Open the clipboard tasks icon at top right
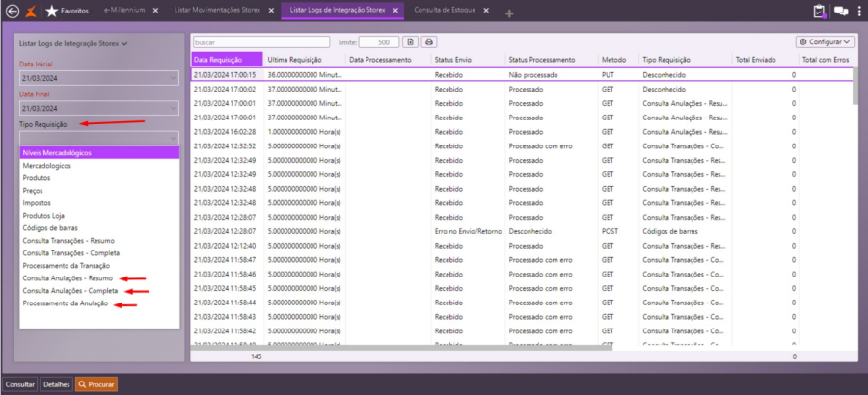This screenshot has width=868, height=395. pyautogui.click(x=819, y=11)
